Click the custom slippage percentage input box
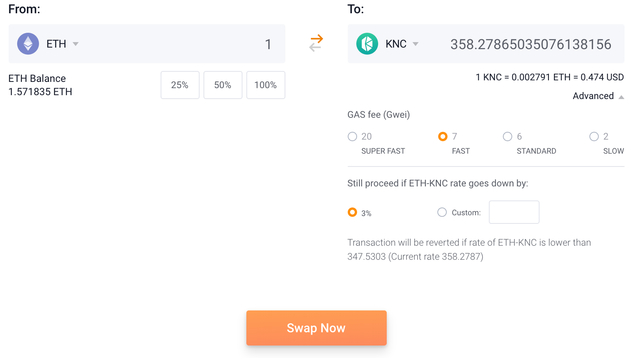 point(514,212)
